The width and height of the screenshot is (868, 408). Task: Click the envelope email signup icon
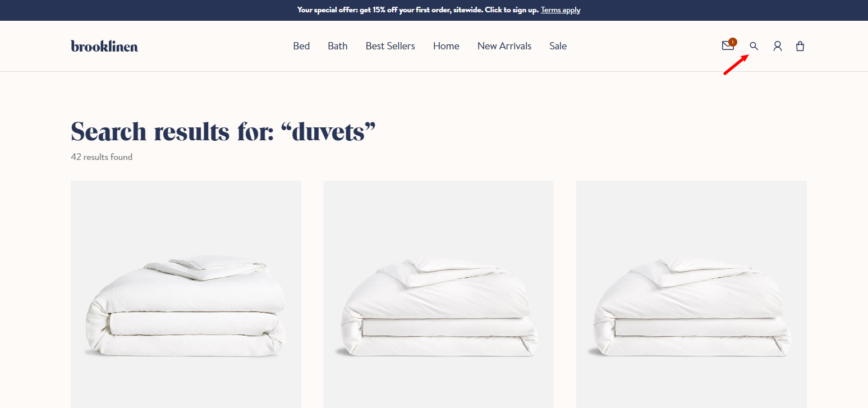[x=728, y=46]
